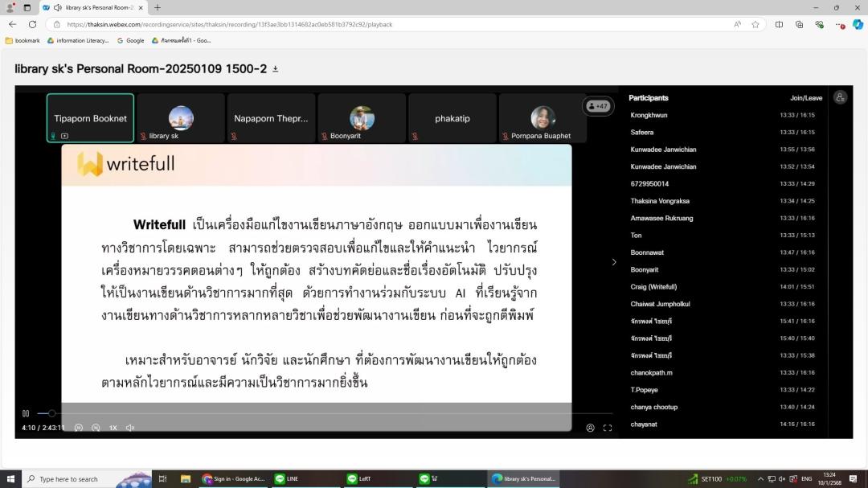Open the Google bookmark

pos(131,40)
